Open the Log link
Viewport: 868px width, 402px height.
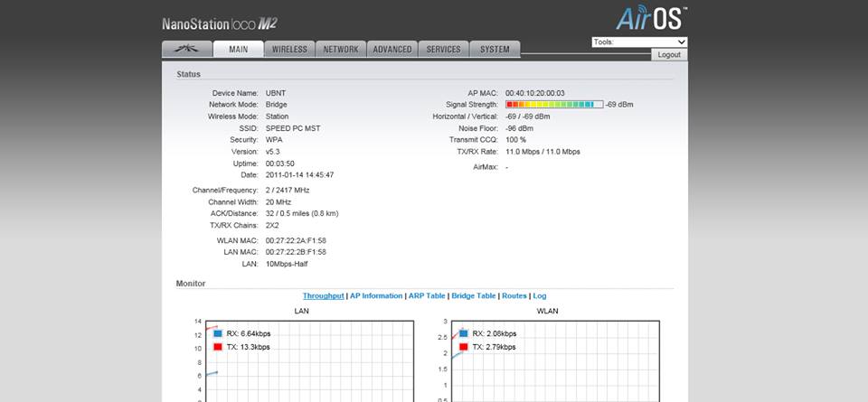tap(540, 295)
